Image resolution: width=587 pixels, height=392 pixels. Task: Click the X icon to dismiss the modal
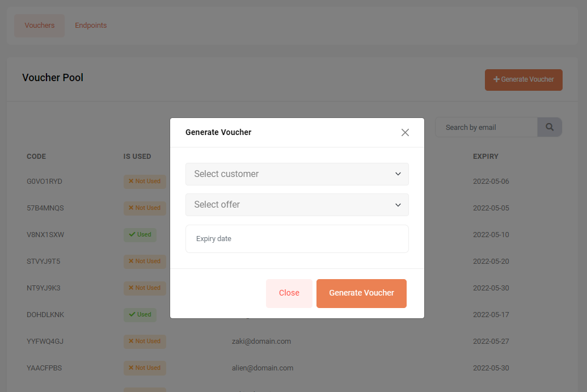coord(405,132)
